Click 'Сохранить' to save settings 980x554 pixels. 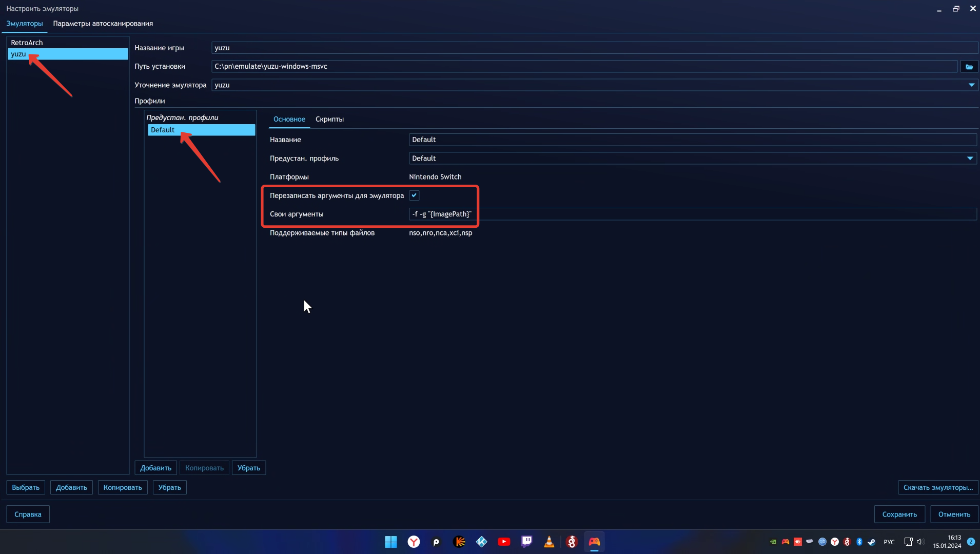coord(899,514)
